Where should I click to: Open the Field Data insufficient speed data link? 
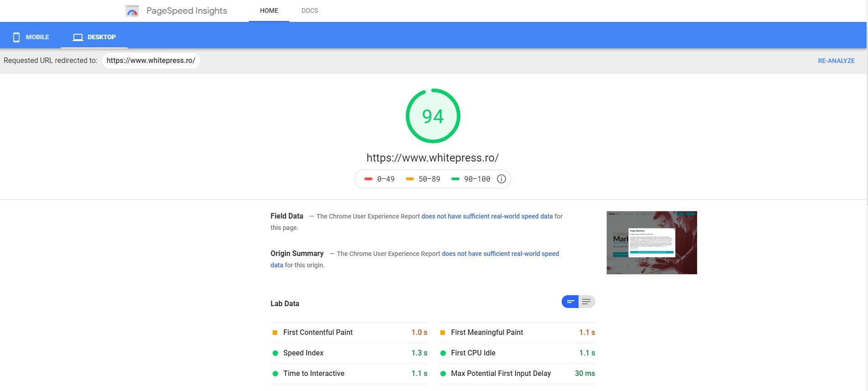click(x=487, y=216)
